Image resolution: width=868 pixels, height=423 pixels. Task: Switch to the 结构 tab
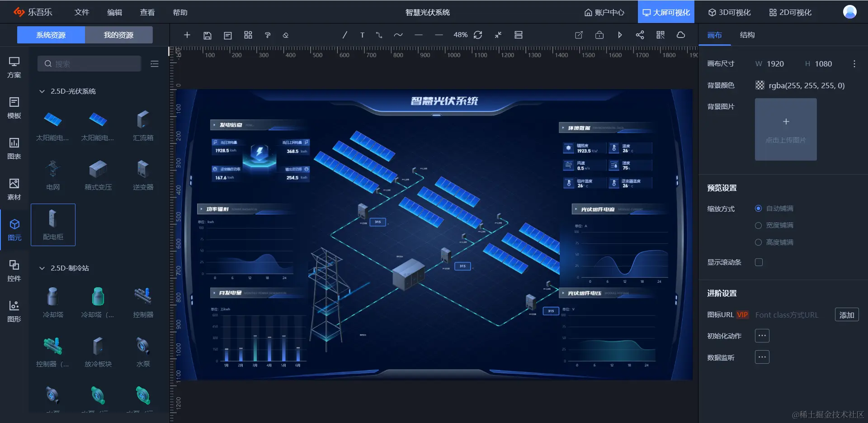747,35
